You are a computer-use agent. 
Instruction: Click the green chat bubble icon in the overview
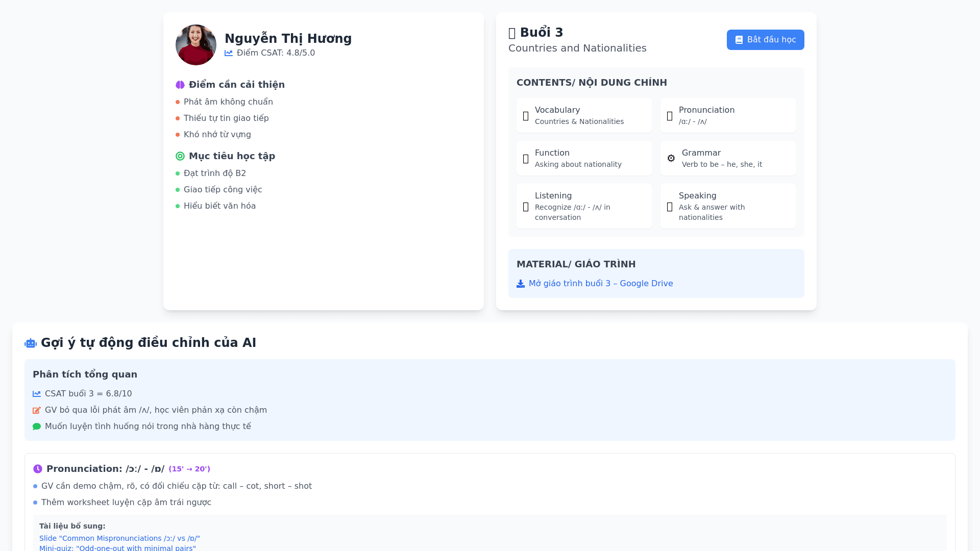tap(37, 427)
